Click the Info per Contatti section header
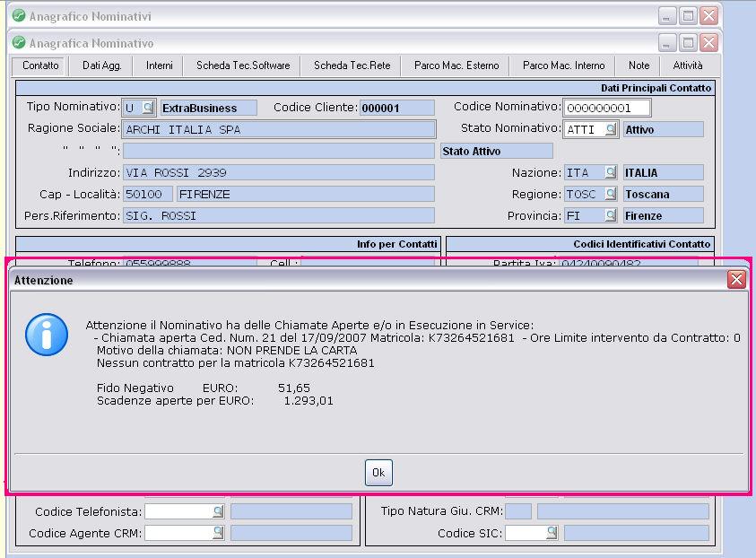Screen dimensions: 756x558 tap(396, 244)
